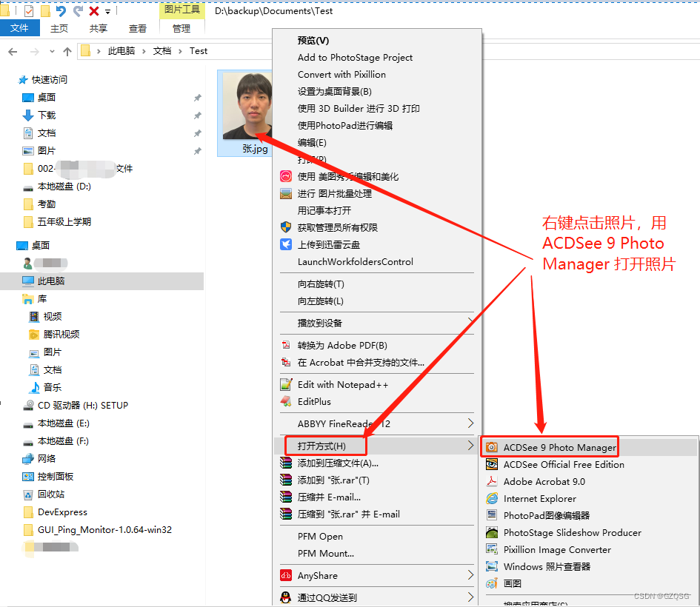Screen dimensions: 700x607
Task: Expand the ABBYY FineReader 12 submenu arrow
Action: coord(470,423)
